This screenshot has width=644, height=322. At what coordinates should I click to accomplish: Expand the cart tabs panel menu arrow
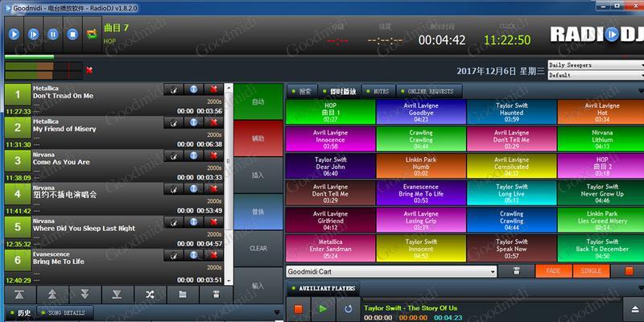point(641,91)
